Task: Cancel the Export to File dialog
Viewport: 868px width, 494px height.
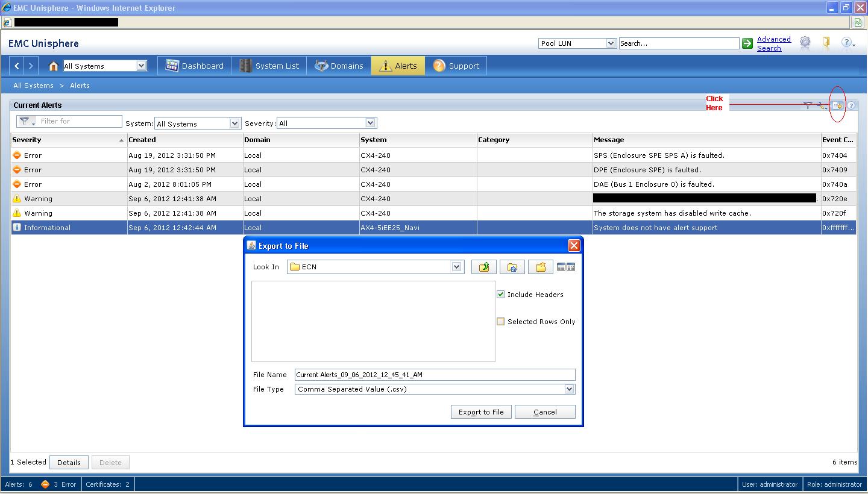Action: [545, 412]
